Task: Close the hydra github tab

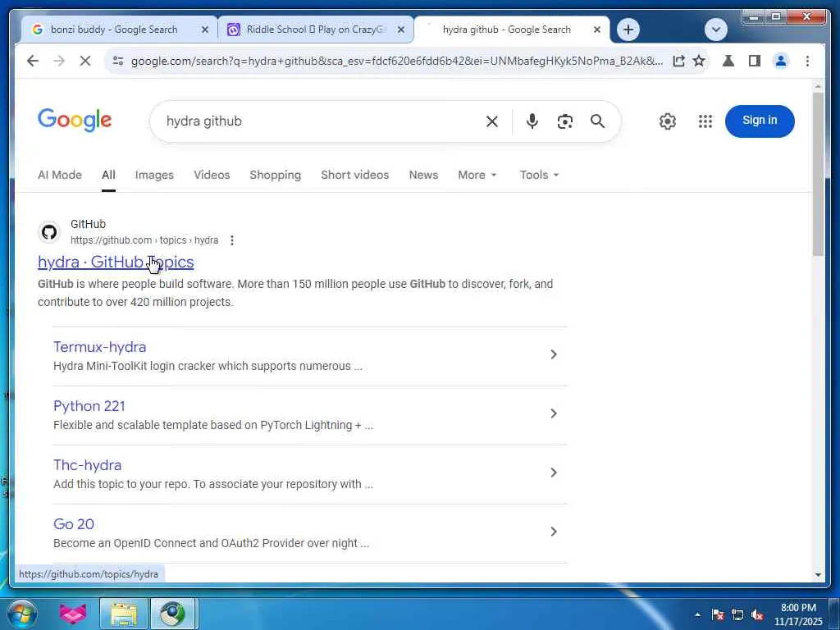Action: [x=597, y=30]
